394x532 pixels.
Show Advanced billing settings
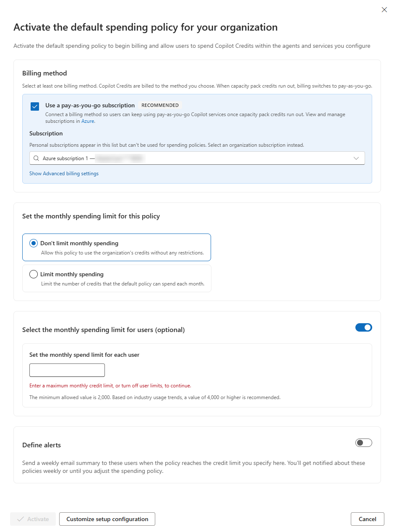point(64,174)
